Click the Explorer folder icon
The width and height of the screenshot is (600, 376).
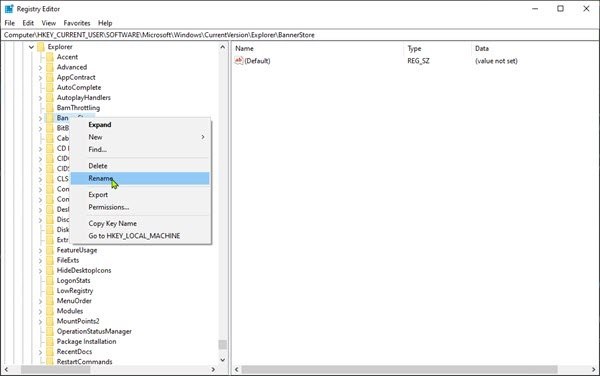41,47
